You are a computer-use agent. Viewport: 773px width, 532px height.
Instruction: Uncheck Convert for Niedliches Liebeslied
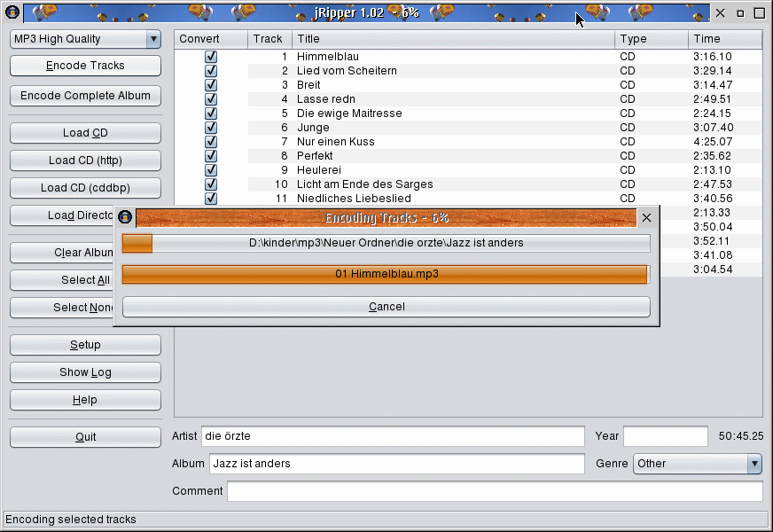(x=211, y=199)
